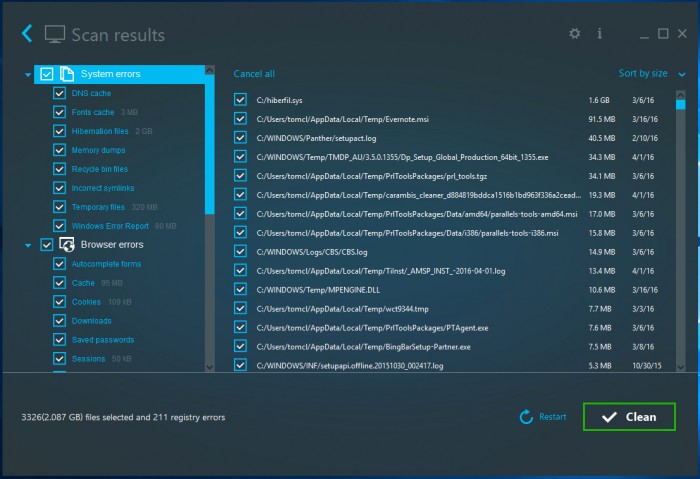Image resolution: width=700 pixels, height=479 pixels.
Task: Click the file list scrollbar thumb
Action: click(680, 104)
